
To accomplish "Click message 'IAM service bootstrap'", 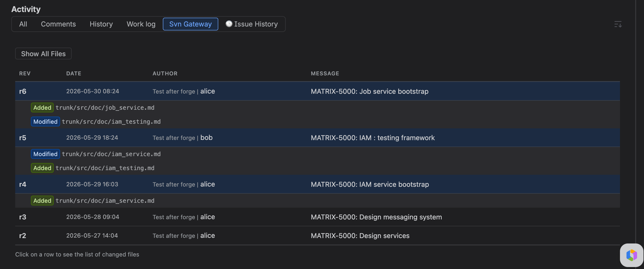I will click(x=394, y=184).
